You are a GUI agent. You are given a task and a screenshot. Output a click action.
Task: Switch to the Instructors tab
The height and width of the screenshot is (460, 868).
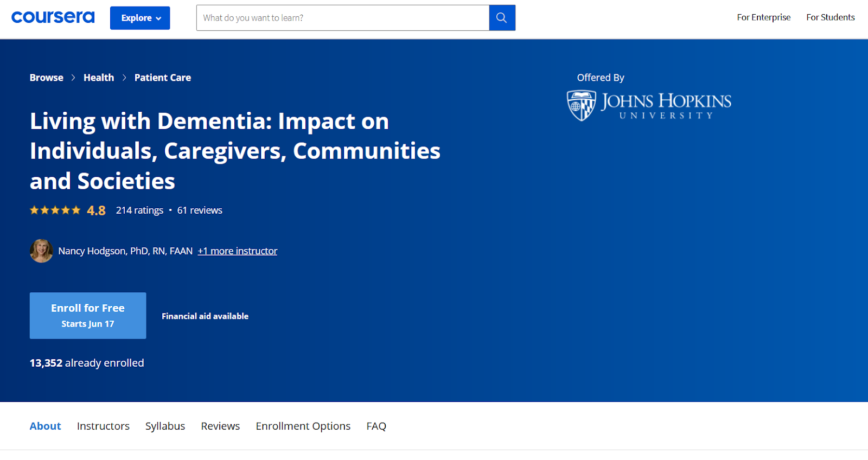[103, 426]
